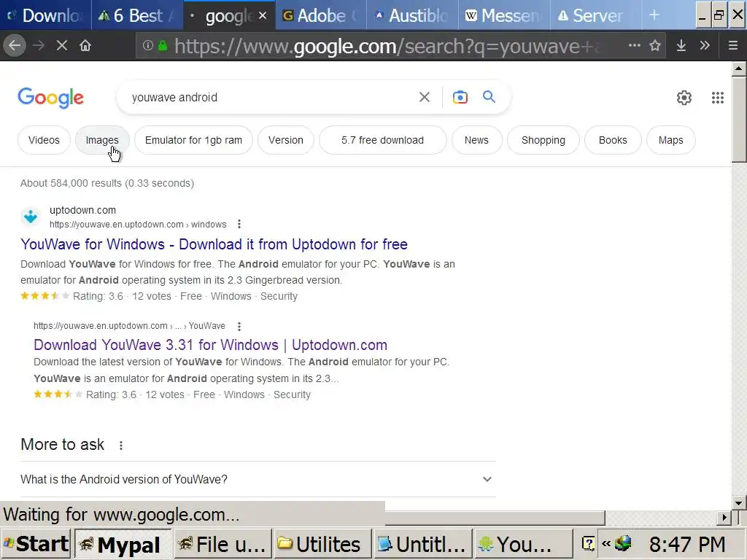Filter results by Shopping

point(543,140)
